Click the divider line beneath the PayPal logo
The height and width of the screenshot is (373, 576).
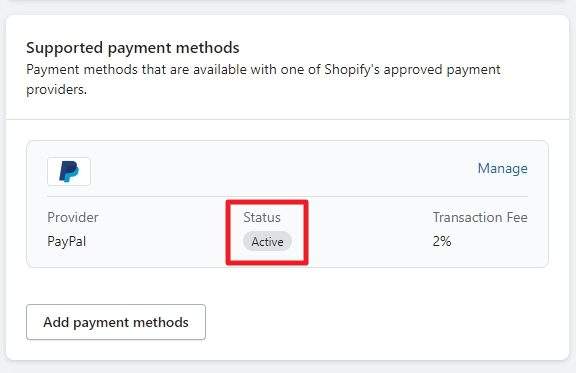point(287,197)
